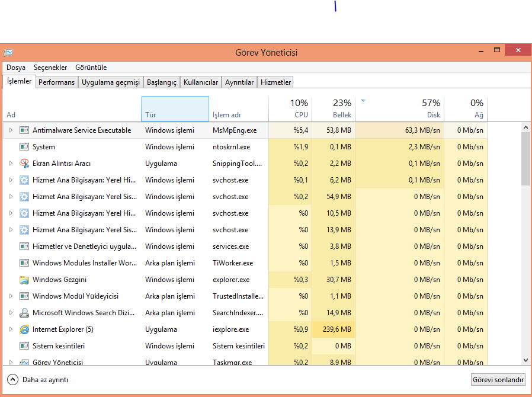Viewport: 532px width, 397px height.
Task: Click the process list vertical scrollbar thumb
Action: coord(525,159)
